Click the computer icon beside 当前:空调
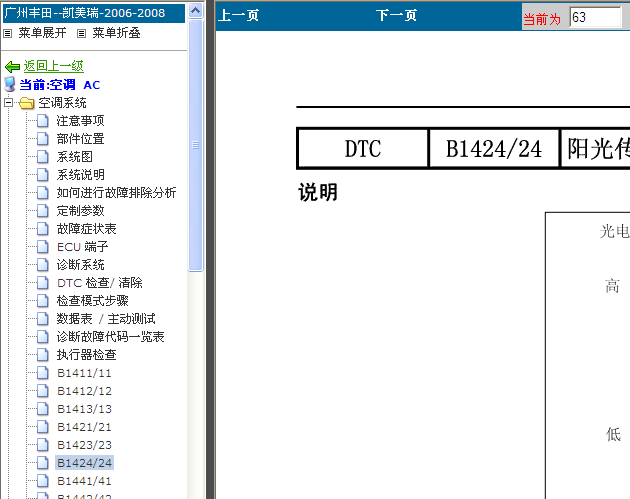The image size is (630, 499). [x=10, y=84]
